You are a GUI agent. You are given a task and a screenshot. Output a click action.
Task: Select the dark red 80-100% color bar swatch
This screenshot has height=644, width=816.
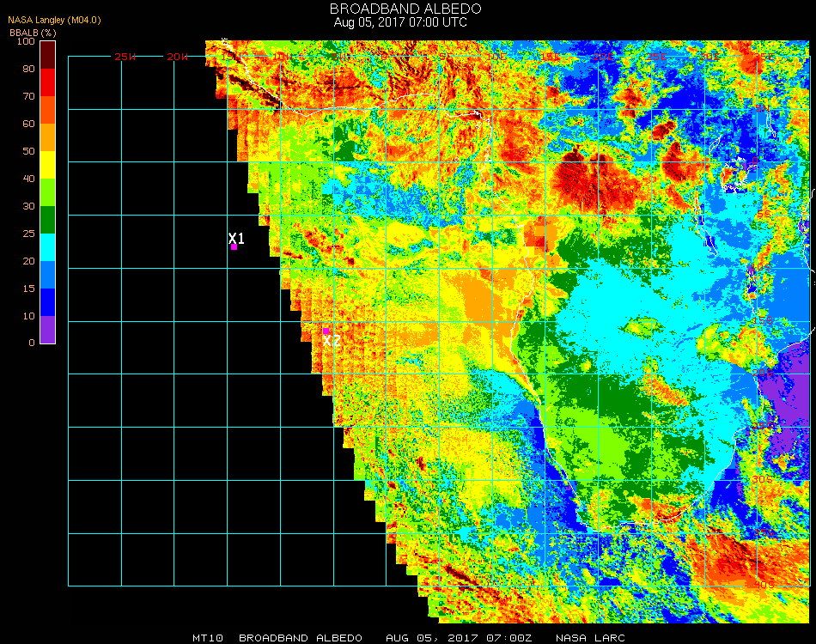(48, 54)
